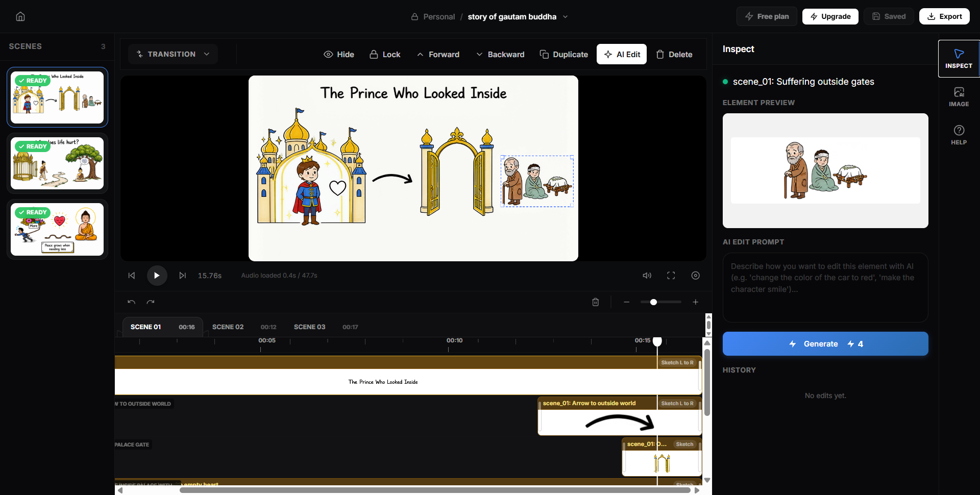Click the Free plan button
This screenshot has height=495, width=980.
click(x=767, y=16)
